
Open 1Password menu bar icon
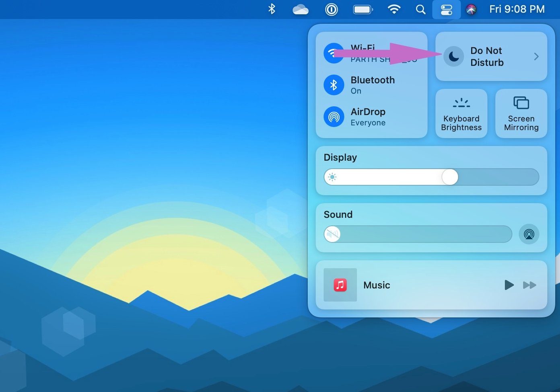pyautogui.click(x=331, y=9)
